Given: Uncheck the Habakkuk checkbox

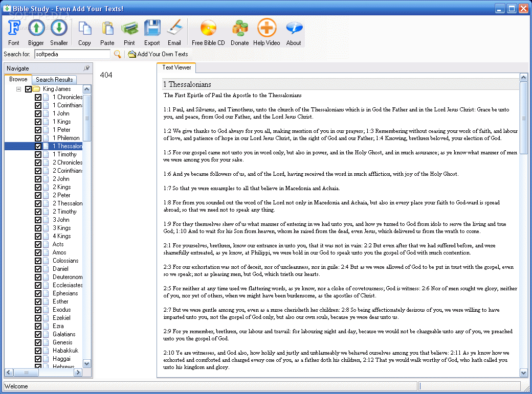Looking at the screenshot, I should coord(38,351).
